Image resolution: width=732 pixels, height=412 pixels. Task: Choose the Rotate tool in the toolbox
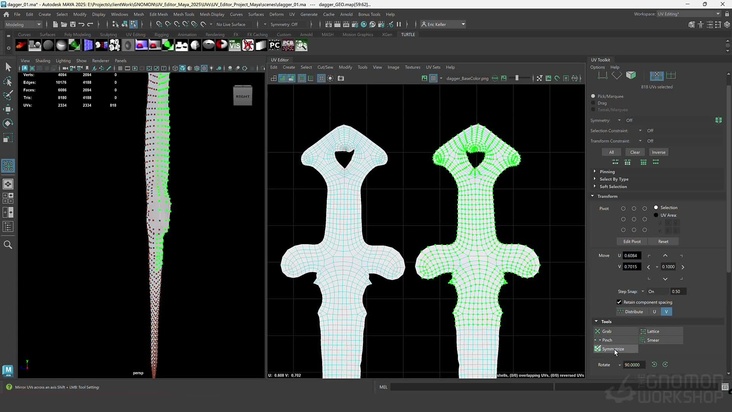coord(8,123)
